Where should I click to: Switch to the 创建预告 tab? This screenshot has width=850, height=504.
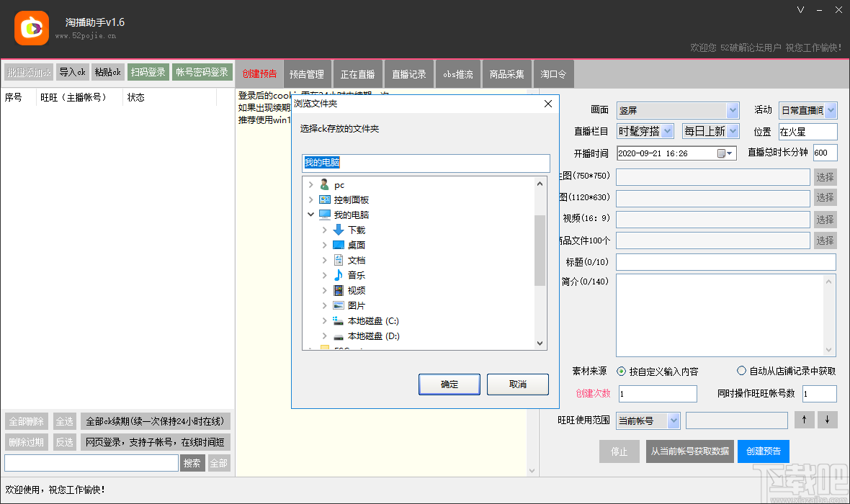coord(259,73)
